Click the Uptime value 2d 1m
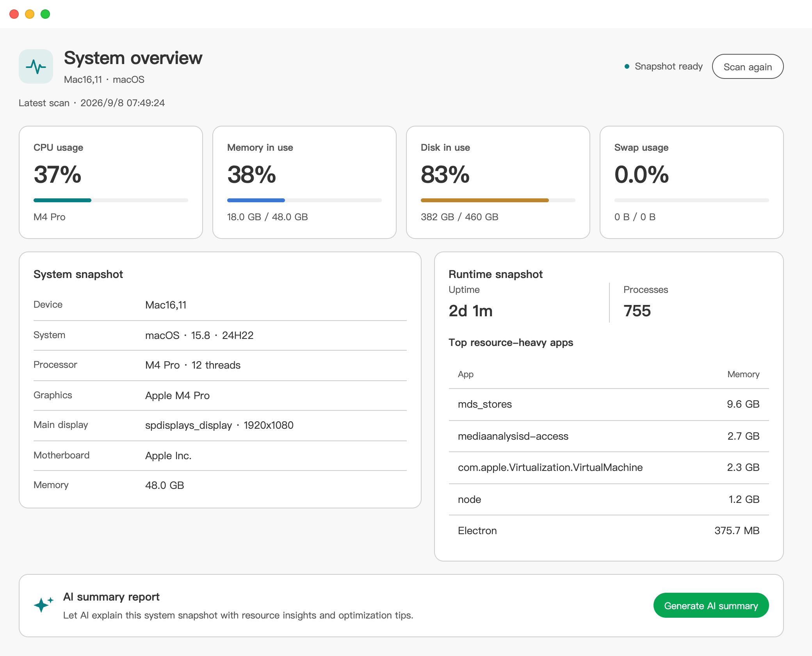 tap(470, 311)
